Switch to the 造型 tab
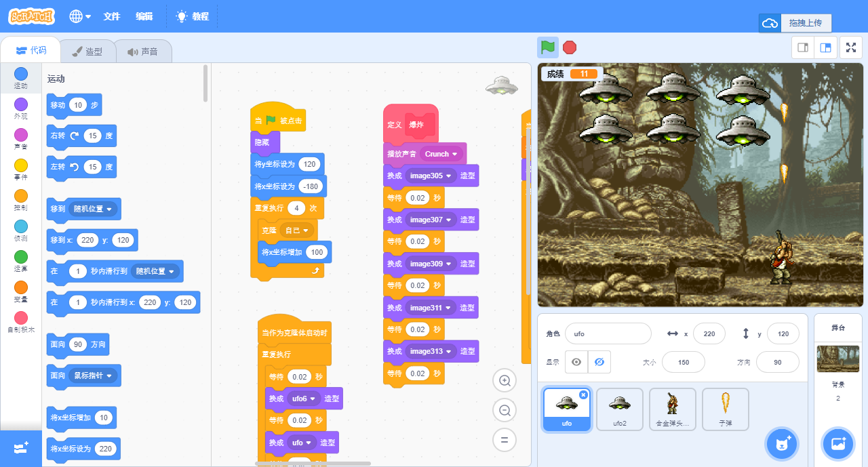The height and width of the screenshot is (467, 868). tap(87, 52)
